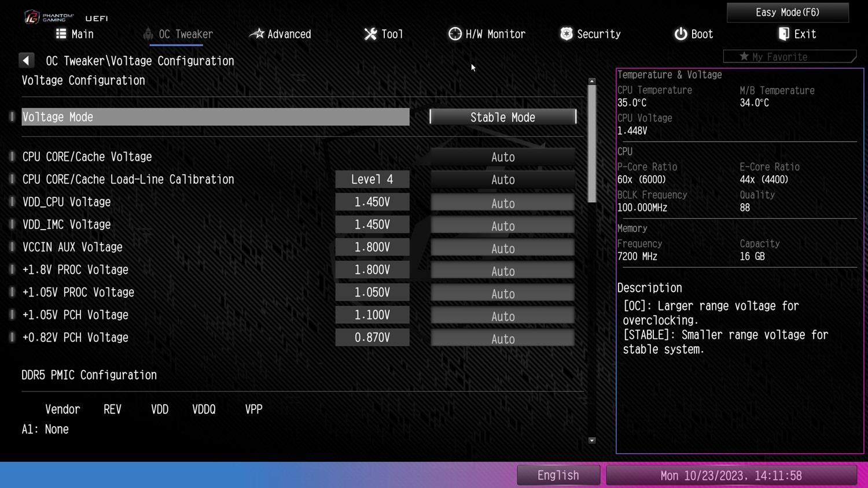
Task: Change the VDD_CPU Voltage Auto setting
Action: (x=502, y=203)
